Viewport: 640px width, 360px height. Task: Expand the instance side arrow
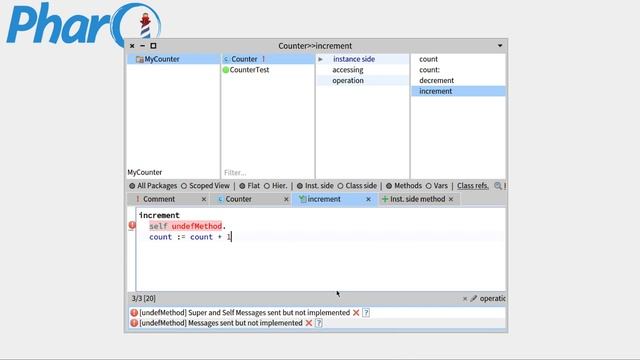(321, 59)
